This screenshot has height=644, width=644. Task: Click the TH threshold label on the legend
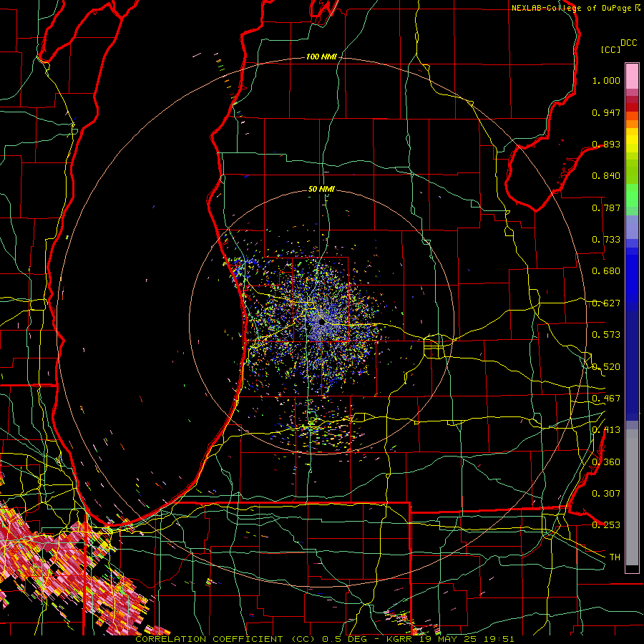(x=615, y=557)
